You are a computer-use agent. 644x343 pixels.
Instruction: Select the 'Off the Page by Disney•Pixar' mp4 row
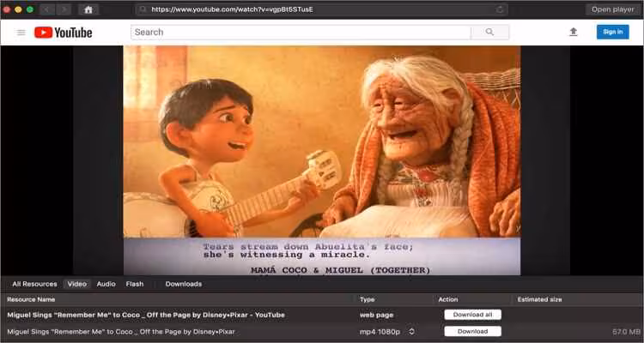[322, 332]
